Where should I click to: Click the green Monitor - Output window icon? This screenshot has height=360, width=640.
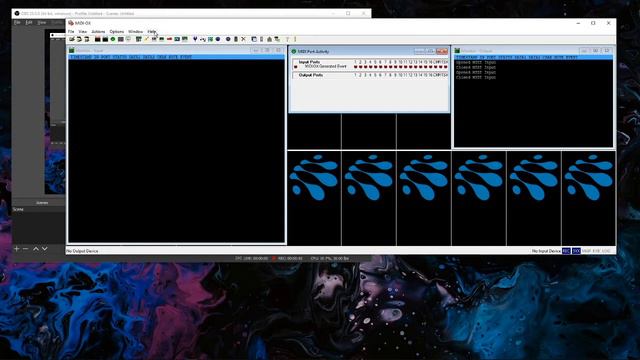click(458, 51)
